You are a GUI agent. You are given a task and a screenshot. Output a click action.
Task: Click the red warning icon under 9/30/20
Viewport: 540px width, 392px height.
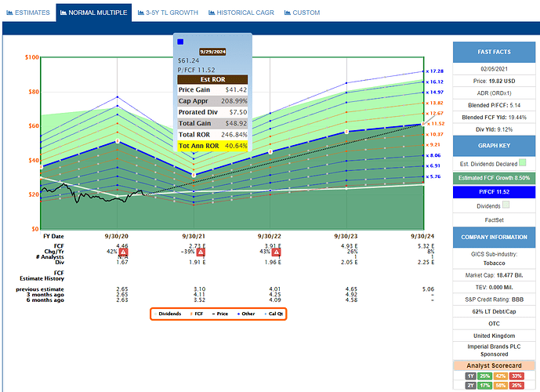[x=123, y=252]
